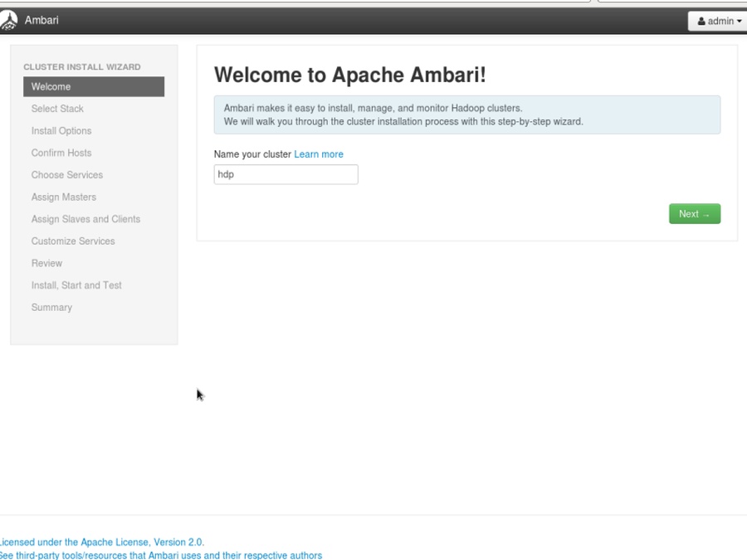Choose the Customize Services step
This screenshot has width=747, height=560.
click(x=73, y=241)
